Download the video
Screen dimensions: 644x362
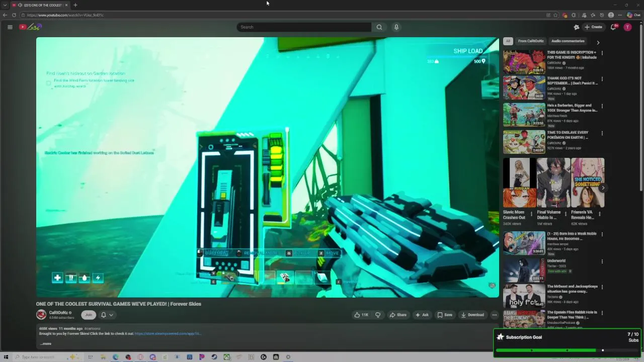click(472, 315)
